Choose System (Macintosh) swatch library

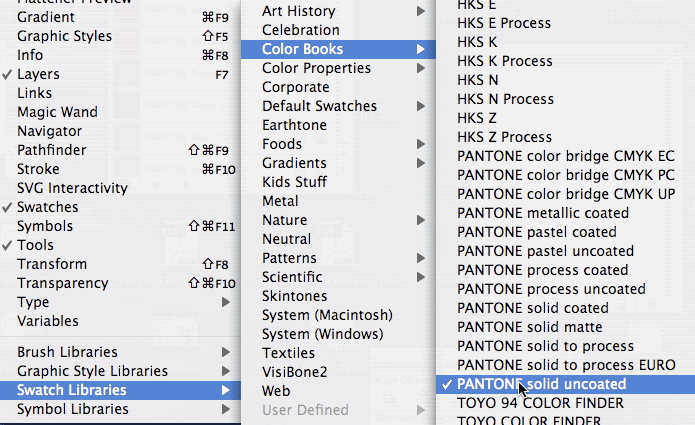pyautogui.click(x=338, y=315)
